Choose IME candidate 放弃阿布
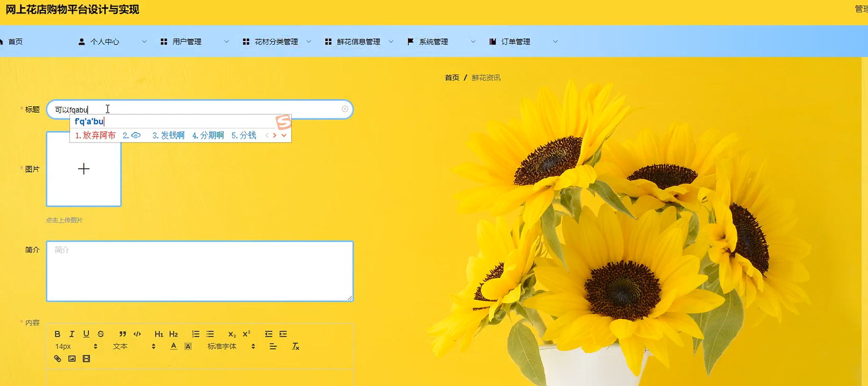Screen dimensions: 868x386 tap(95, 135)
